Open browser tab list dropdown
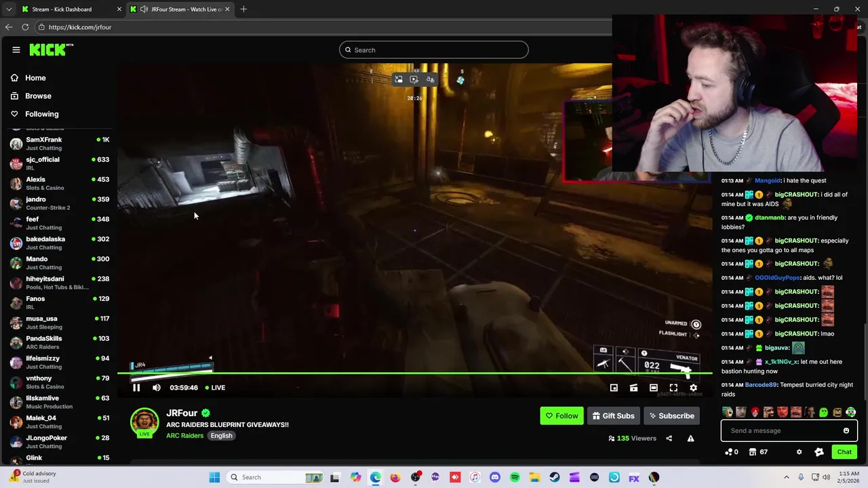Image resolution: width=868 pixels, height=488 pixels. 9,9
